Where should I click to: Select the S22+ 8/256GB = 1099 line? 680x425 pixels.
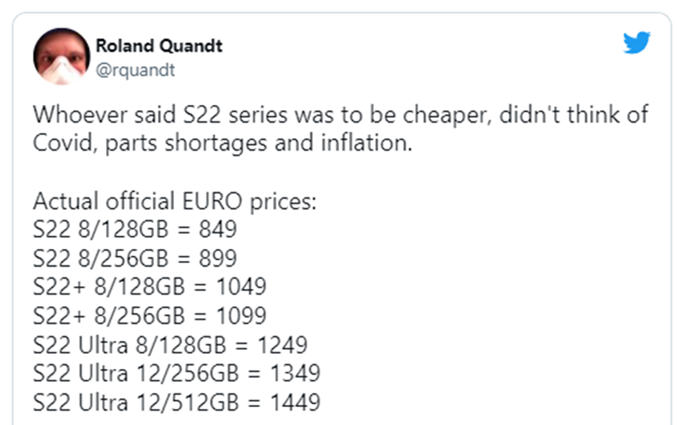(x=150, y=316)
